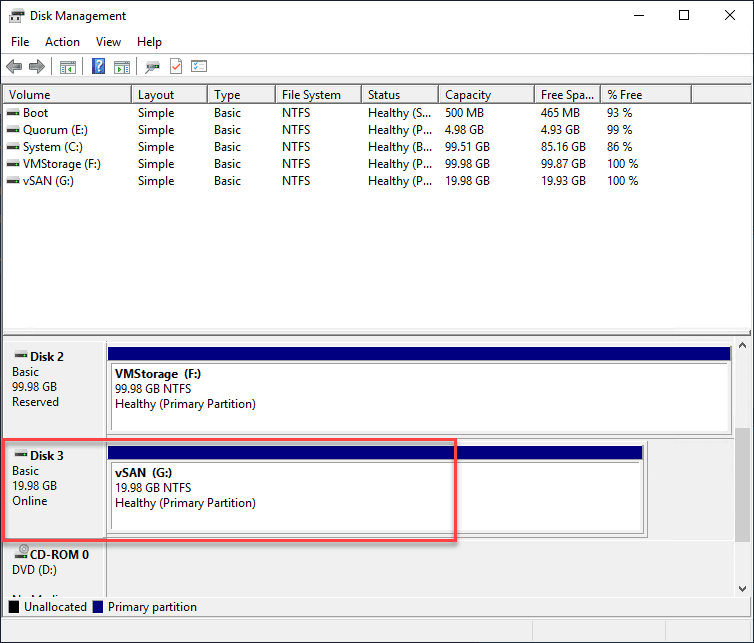
Task: Click the disk with magnifier icon in toolbar
Action: pos(152,67)
